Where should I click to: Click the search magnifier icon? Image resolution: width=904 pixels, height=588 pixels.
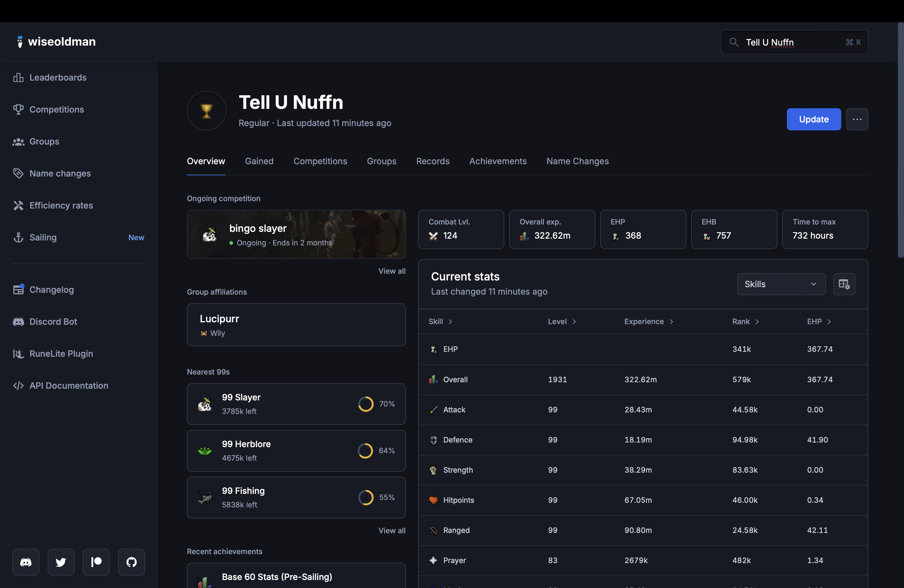(734, 42)
